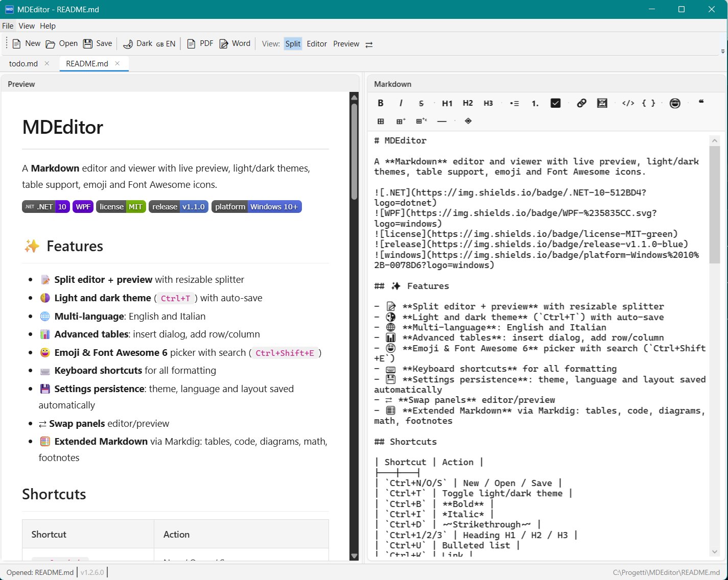
Task: Open the File menu
Action: pos(8,26)
